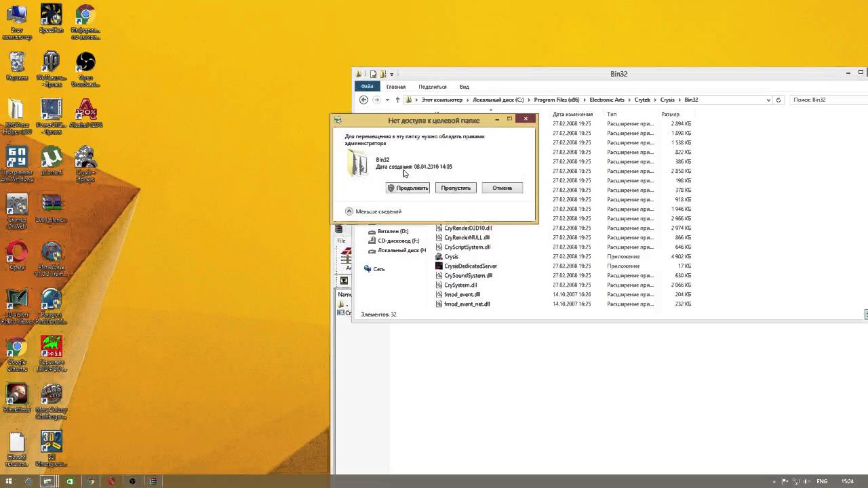Select the CrySystem.dll file
This screenshot has height=488, width=868.
pos(460,285)
